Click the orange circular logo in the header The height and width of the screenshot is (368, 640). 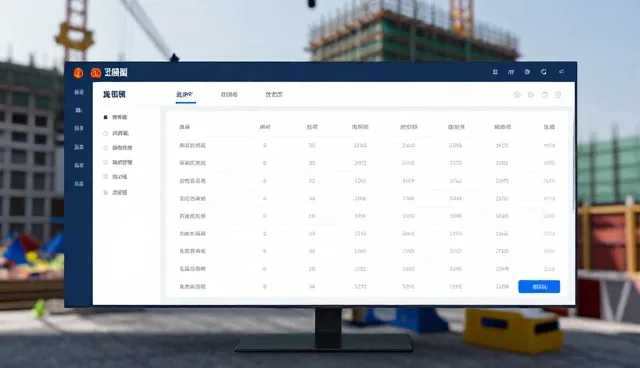[x=78, y=73]
